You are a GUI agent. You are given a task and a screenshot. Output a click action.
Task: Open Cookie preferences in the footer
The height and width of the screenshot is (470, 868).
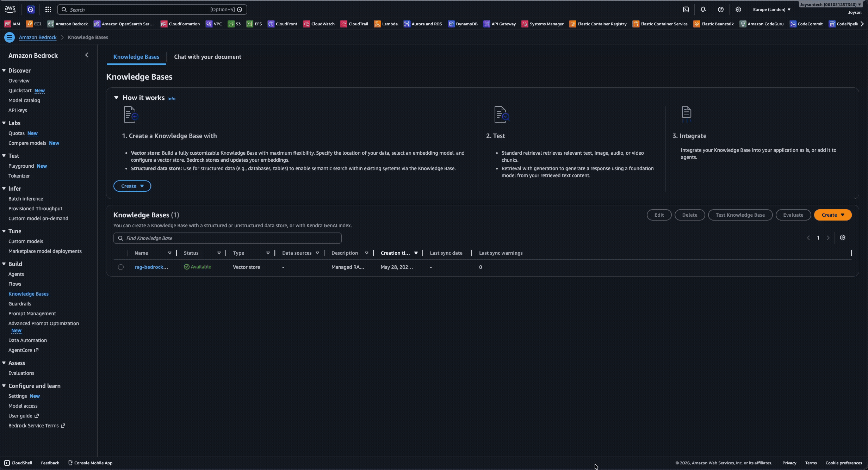[x=843, y=463]
